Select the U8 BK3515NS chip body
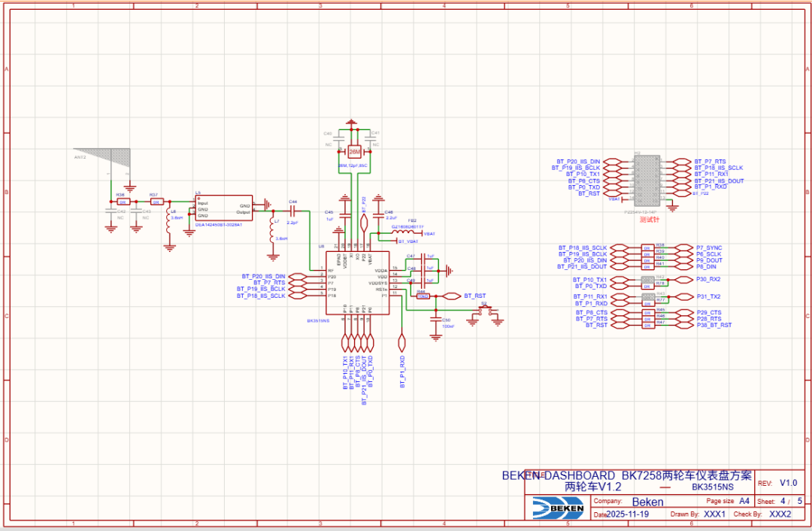Viewport: 812px width, 531px height. pyautogui.click(x=357, y=283)
